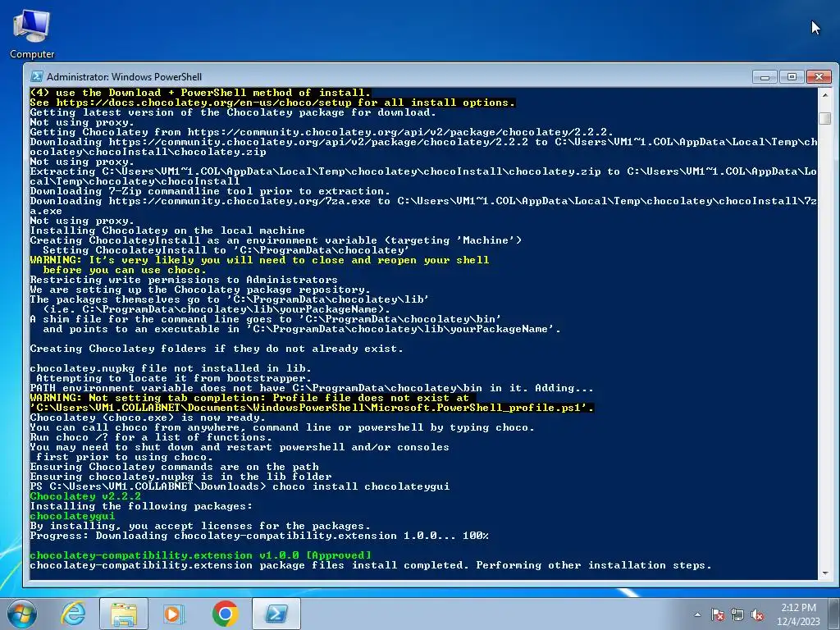
Task: Select the PowerShell taskbar button
Action: pos(276,614)
